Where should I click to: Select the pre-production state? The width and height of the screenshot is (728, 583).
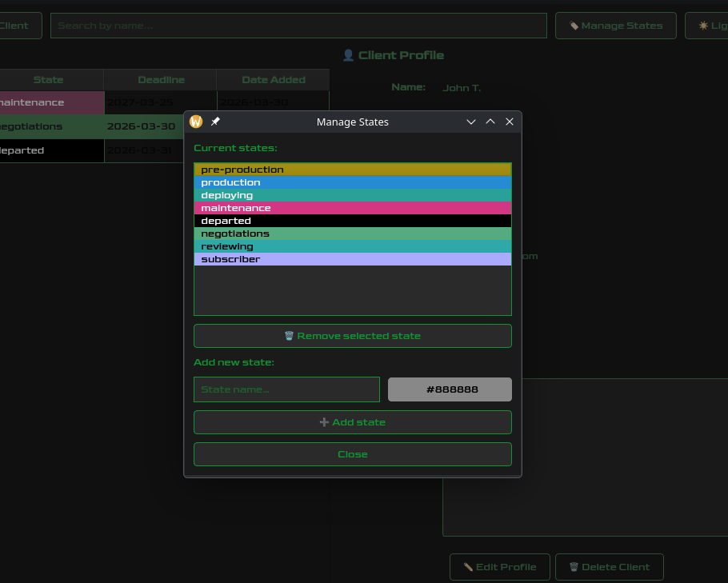[x=352, y=170]
